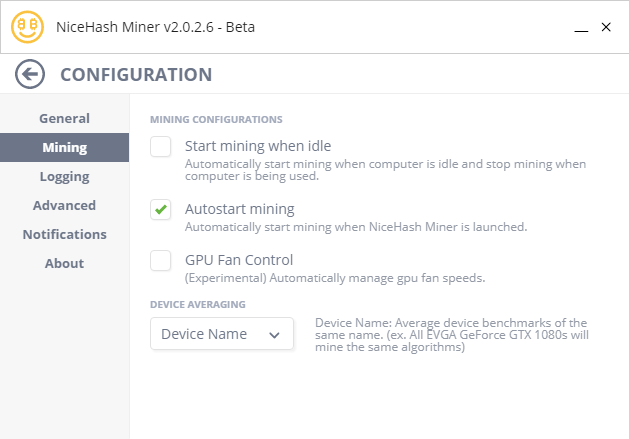Uncheck the Autostart mining checkbox
629x439 pixels.
[161, 209]
